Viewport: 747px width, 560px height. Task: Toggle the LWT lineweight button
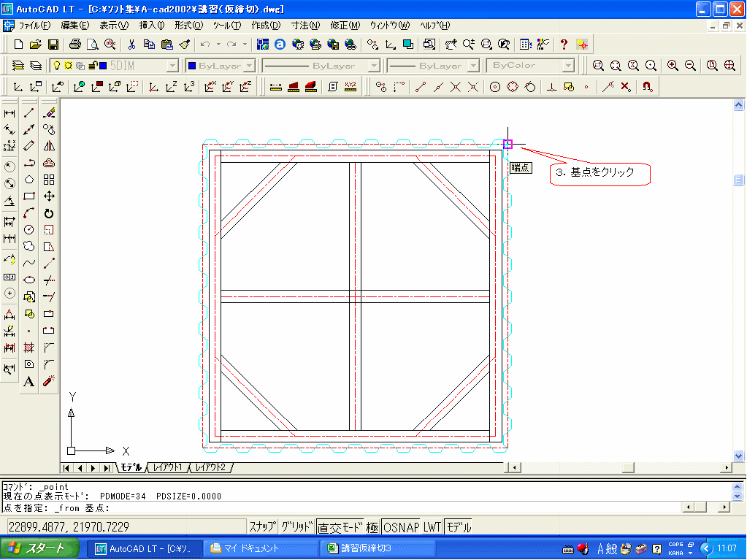432,527
